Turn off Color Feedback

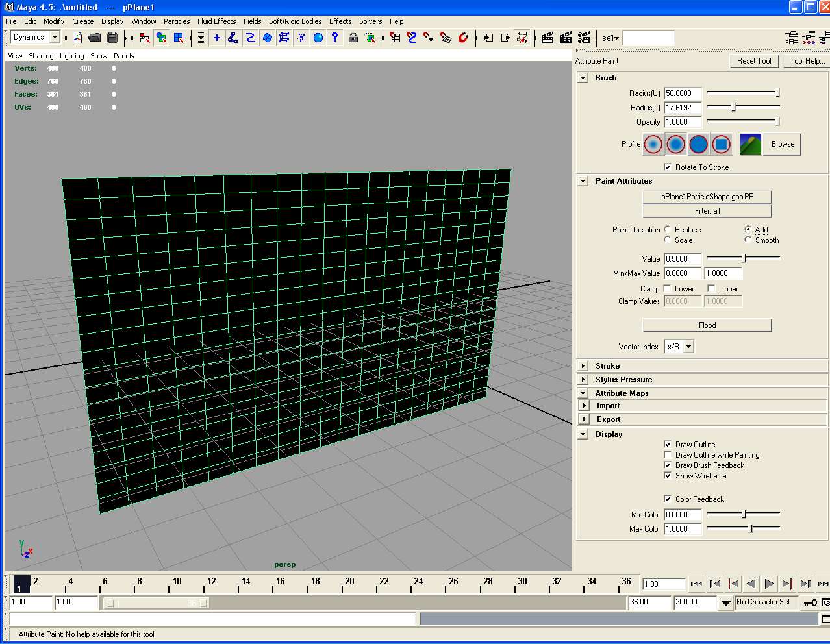tap(668, 499)
